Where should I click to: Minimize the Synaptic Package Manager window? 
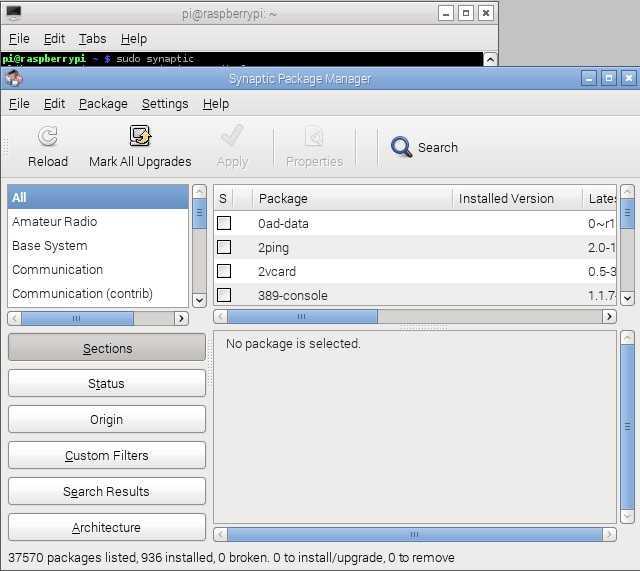pos(589,78)
